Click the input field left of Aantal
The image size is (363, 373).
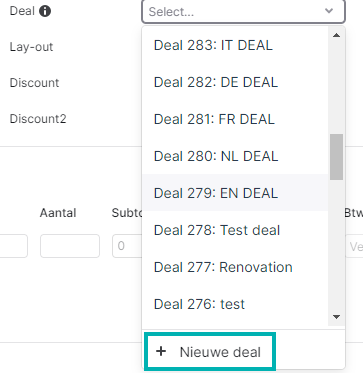pos(13,246)
